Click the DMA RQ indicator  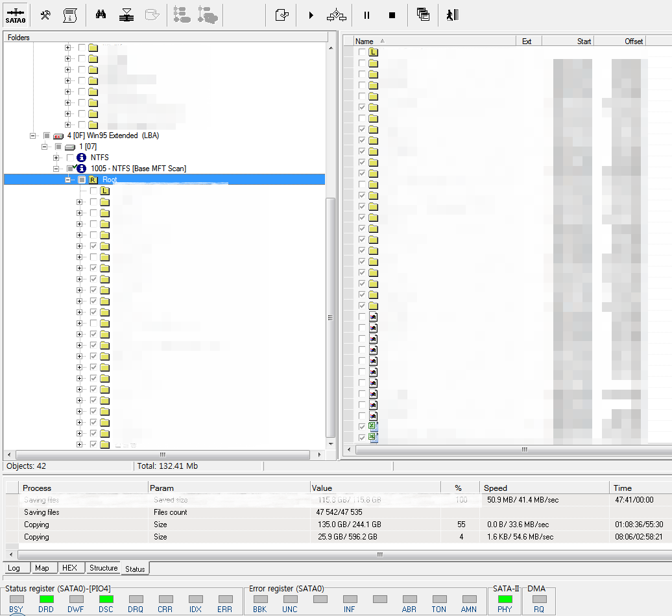click(539, 599)
